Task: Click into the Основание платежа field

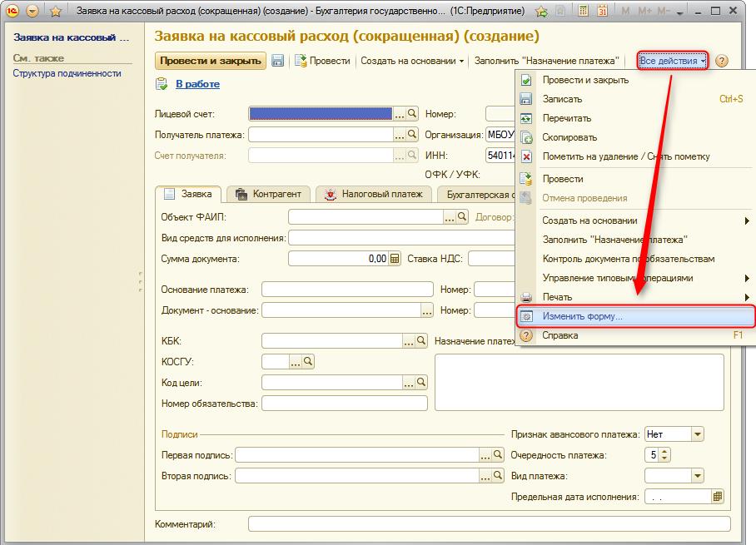Action: click(347, 289)
